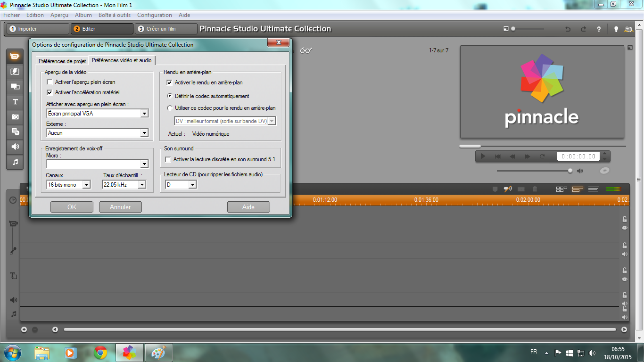The width and height of the screenshot is (644, 362).
Task: Open the Music album section note icon
Action: click(15, 162)
